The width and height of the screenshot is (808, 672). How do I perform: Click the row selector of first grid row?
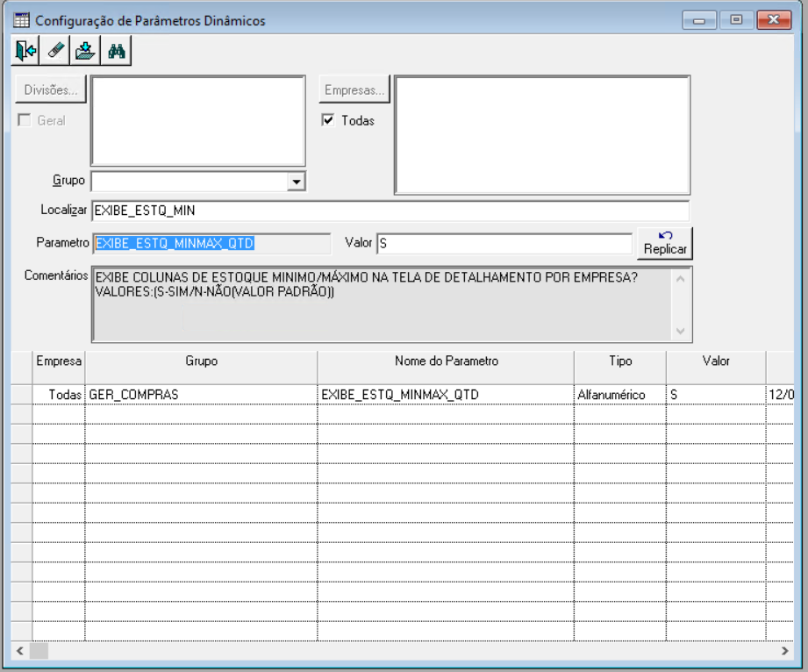pos(22,395)
